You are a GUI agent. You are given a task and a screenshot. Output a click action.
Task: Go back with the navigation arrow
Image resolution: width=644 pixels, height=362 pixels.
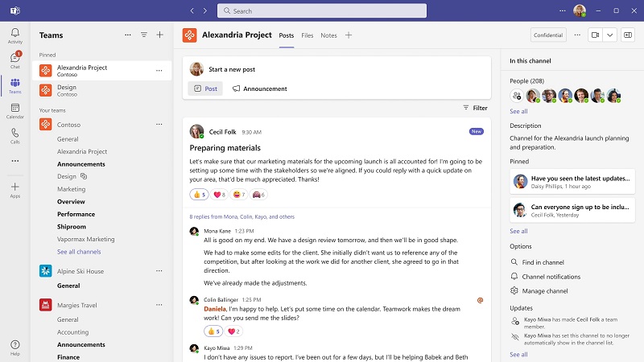pos(192,10)
